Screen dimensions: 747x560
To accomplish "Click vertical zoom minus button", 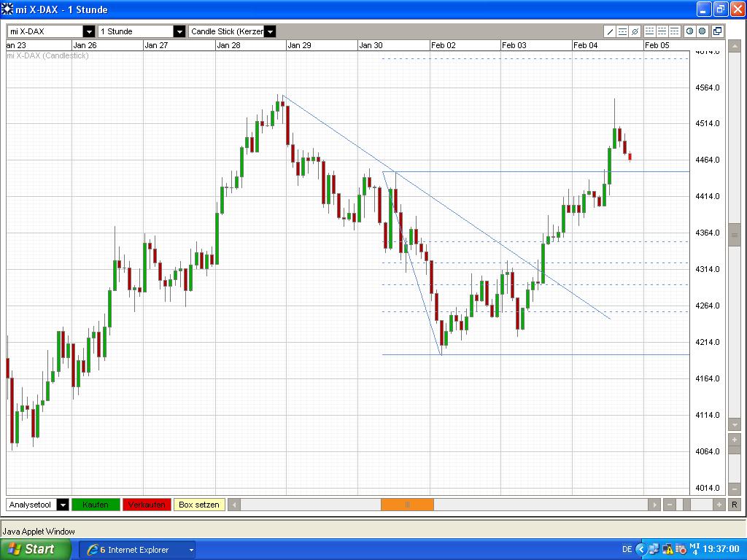I will click(x=734, y=489).
